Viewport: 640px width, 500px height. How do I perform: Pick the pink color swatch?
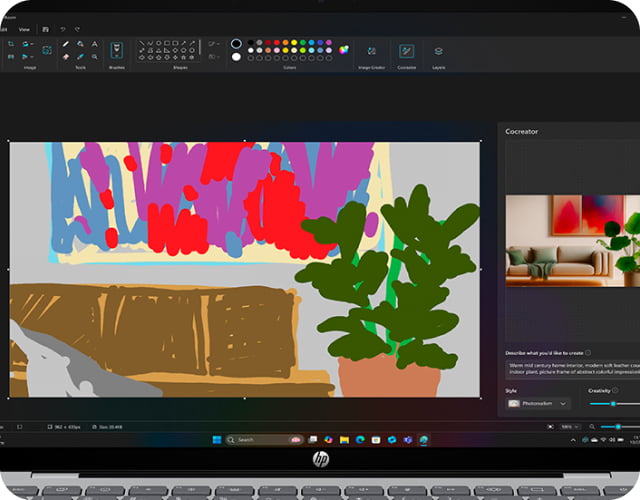(x=277, y=50)
